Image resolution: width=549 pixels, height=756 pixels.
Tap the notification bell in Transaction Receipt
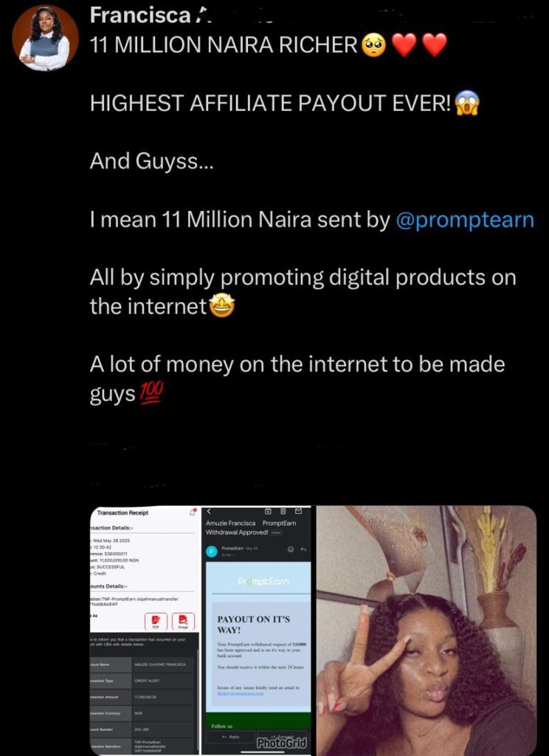193,512
